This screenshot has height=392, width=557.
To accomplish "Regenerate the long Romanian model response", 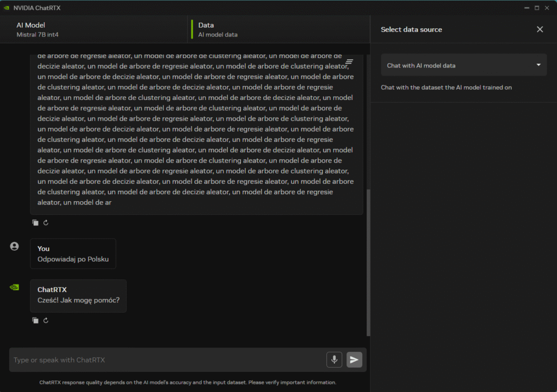I will click(46, 222).
